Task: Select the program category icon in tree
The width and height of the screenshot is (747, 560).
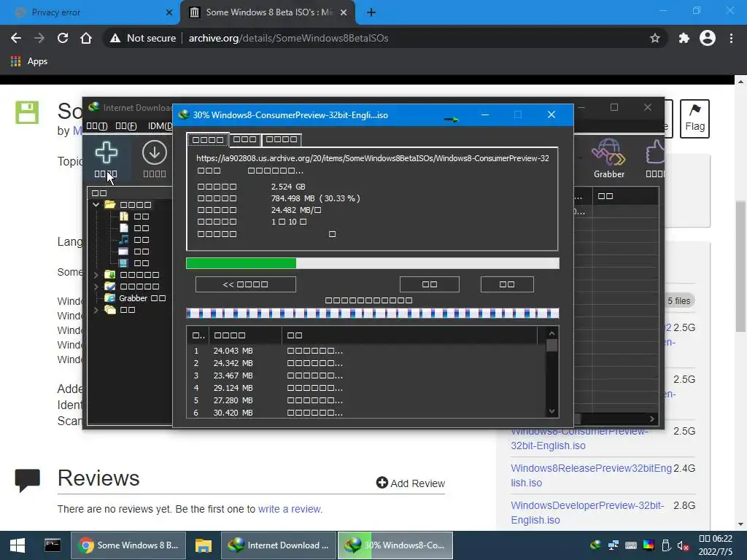Action: coord(123,252)
